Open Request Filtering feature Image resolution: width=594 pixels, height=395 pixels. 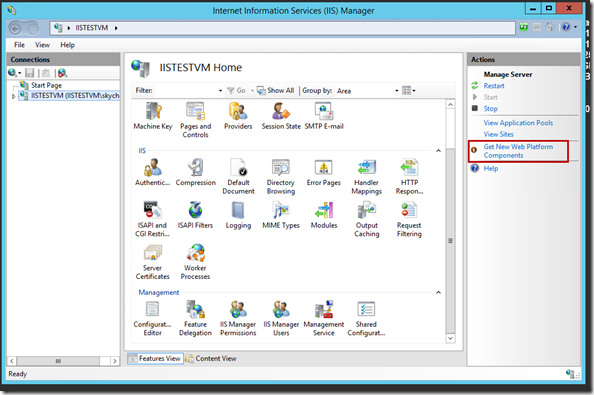point(409,219)
